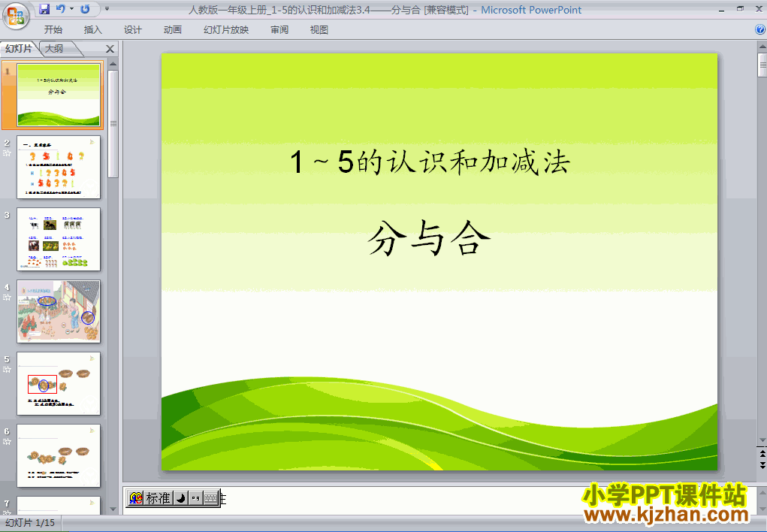
Task: Restore down the PowerPoint window
Action: 740,9
